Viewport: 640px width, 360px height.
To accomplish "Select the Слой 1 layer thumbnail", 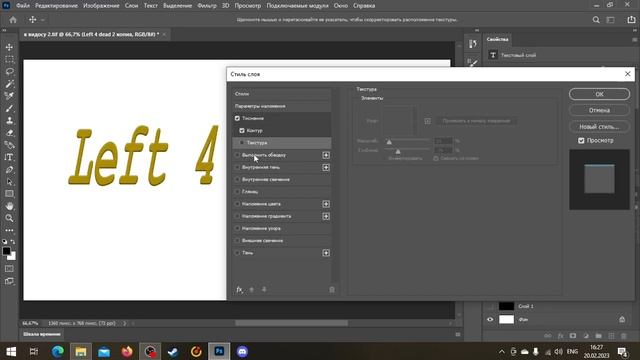I will pos(506,306).
